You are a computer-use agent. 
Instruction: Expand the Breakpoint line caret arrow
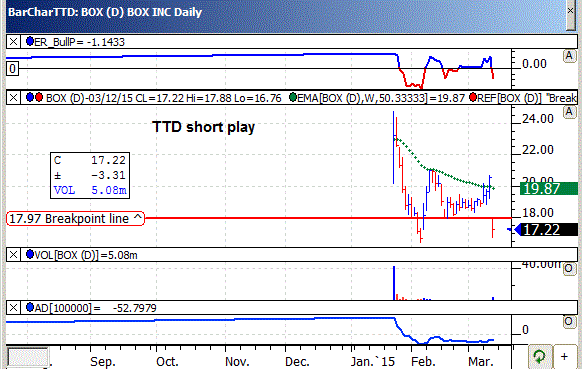[x=138, y=217]
